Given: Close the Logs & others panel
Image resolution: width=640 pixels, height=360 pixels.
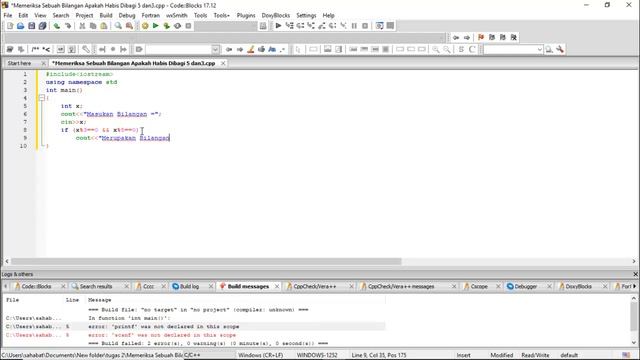Looking at the screenshot, I should point(635,274).
